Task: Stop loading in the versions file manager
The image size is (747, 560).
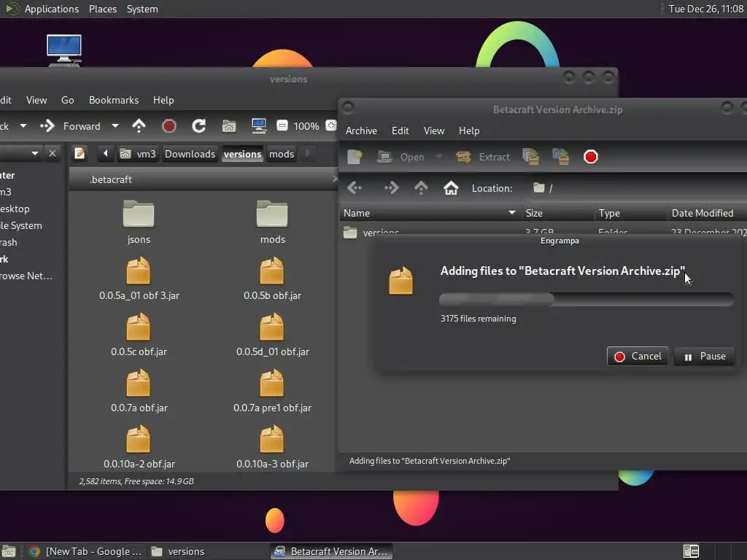Action: pyautogui.click(x=169, y=126)
